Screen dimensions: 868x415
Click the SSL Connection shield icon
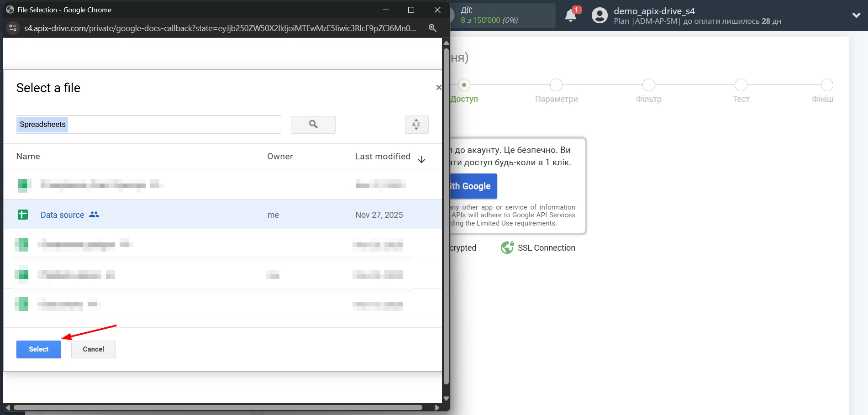[507, 247]
